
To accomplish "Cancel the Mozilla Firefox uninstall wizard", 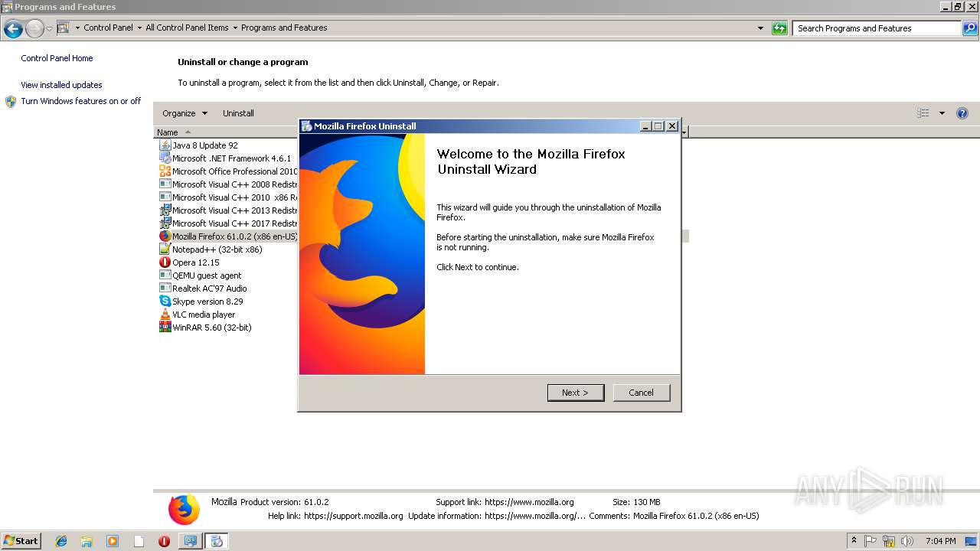I will [642, 393].
